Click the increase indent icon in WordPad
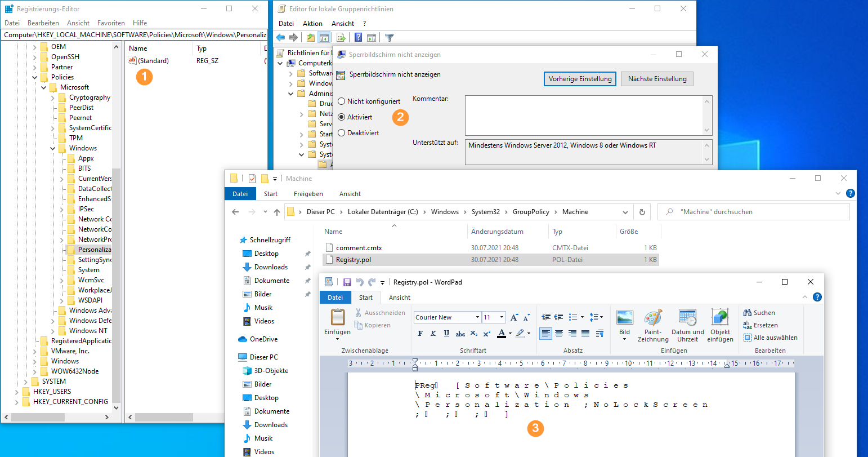Viewport: 868px width, 457px height. click(558, 317)
